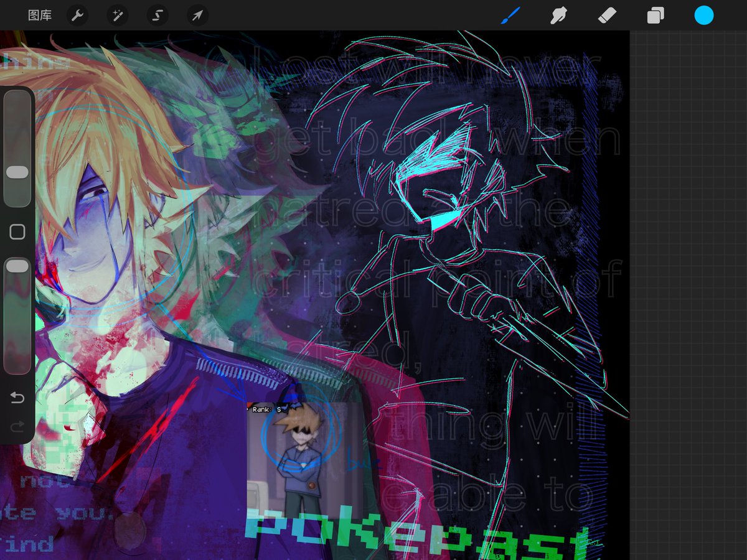Click the brush opacity slider handle
The height and width of the screenshot is (560, 747).
point(17,266)
